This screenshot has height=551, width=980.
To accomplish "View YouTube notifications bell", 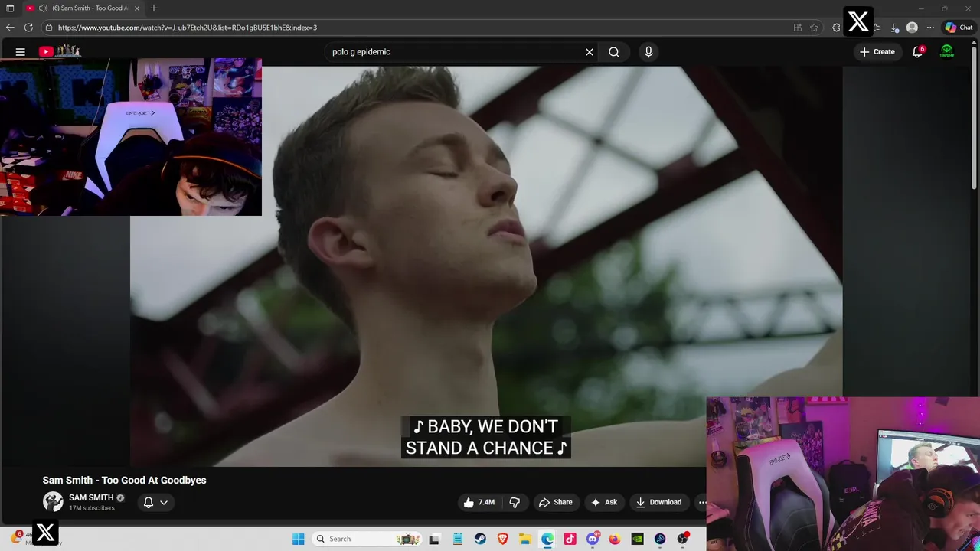I will click(x=917, y=52).
